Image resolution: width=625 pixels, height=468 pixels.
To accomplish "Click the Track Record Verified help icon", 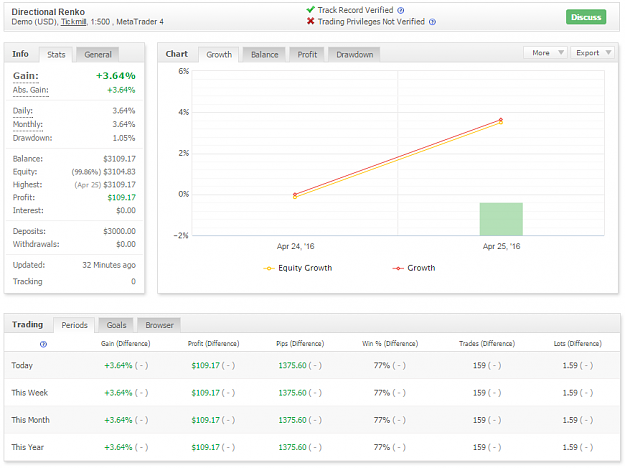I will (401, 11).
